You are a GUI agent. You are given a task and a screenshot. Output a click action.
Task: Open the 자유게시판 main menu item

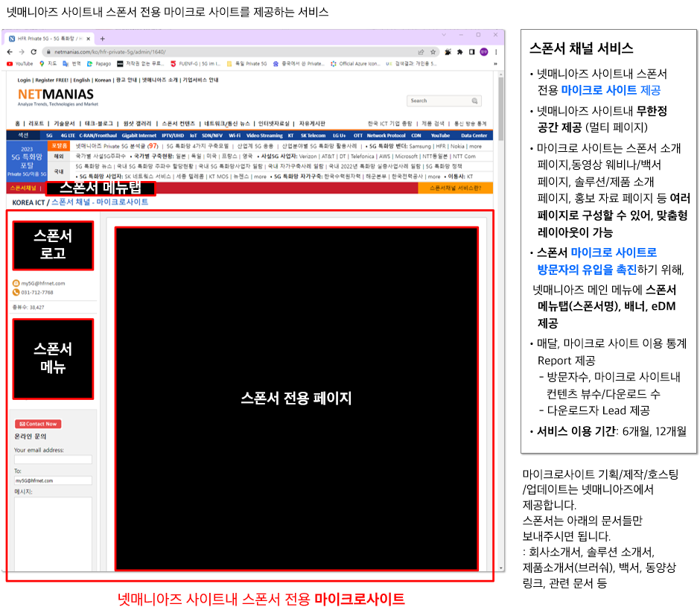click(312, 124)
